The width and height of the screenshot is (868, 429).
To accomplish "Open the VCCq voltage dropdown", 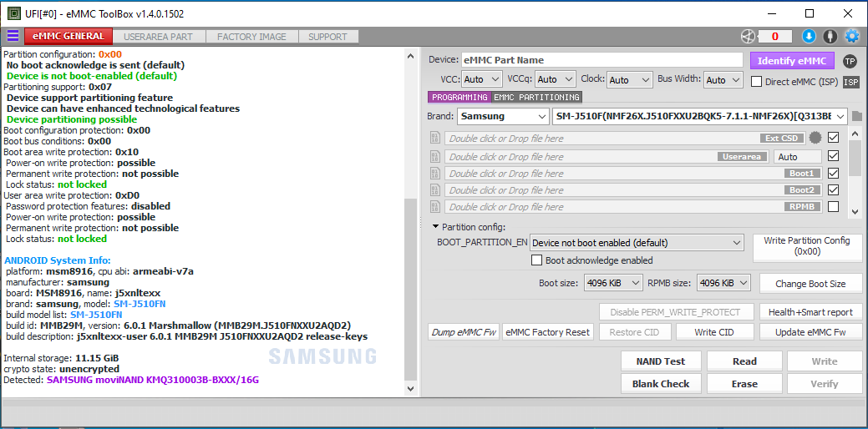I will pos(556,79).
